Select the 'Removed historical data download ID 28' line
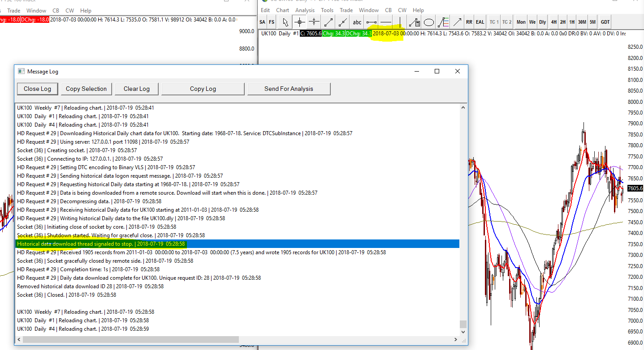 (x=90, y=286)
